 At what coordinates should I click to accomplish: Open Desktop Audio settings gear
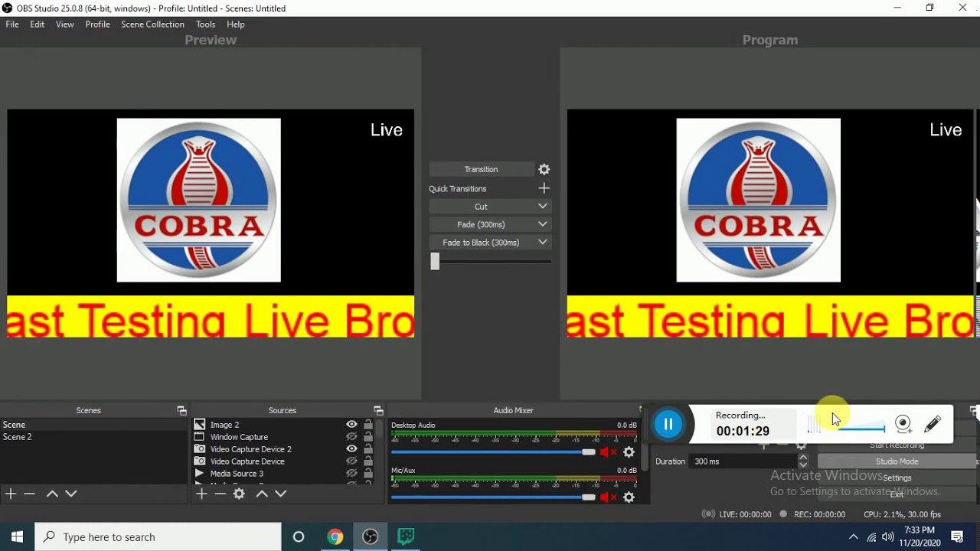tap(629, 452)
